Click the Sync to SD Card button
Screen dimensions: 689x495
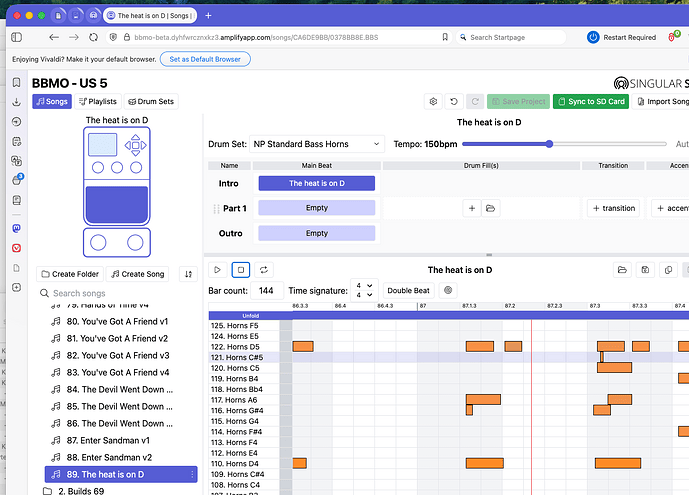(x=592, y=101)
